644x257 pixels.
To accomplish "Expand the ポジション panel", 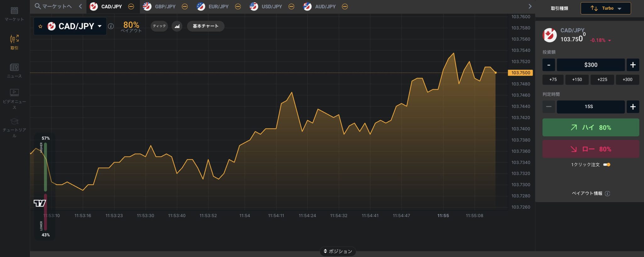I will click(x=338, y=251).
